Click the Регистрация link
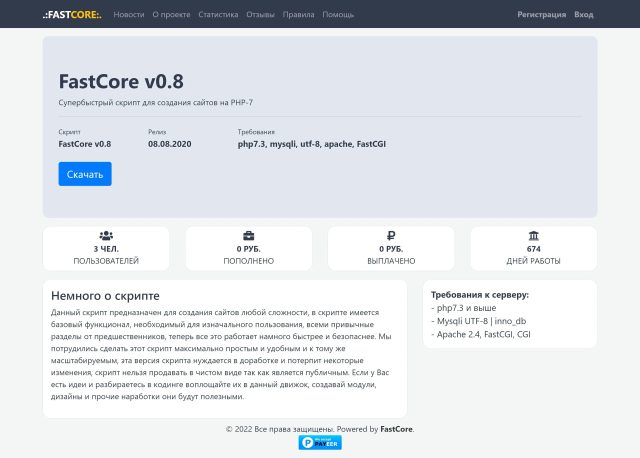 [541, 15]
